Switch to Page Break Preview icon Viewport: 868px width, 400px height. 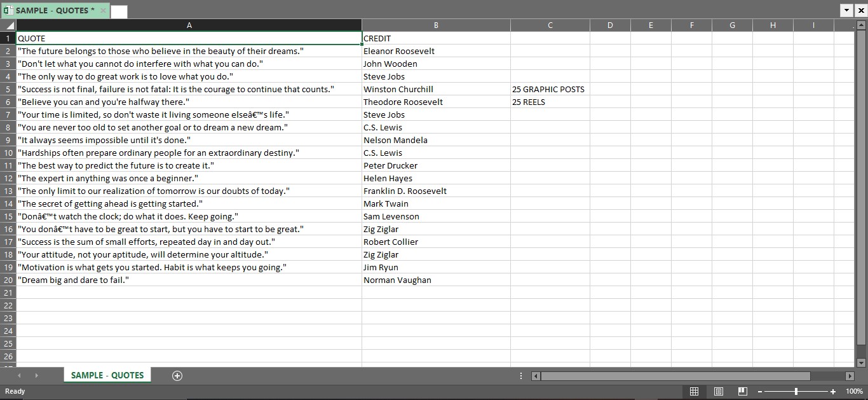pyautogui.click(x=742, y=392)
